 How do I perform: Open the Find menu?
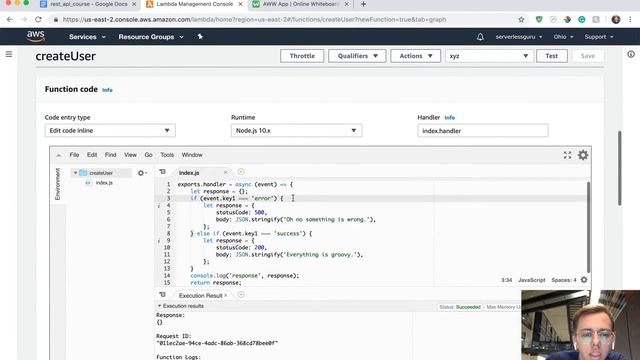click(110, 155)
